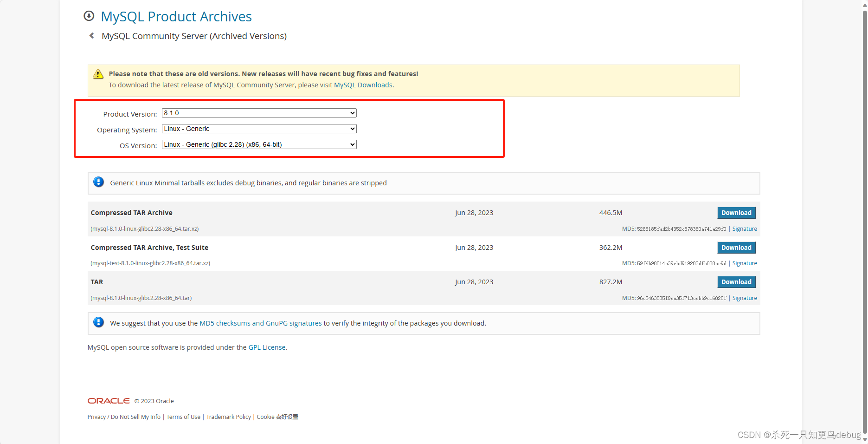This screenshot has width=868, height=444.
Task: Click filename mysql-8.1.0-linux-glibc2.28-x86_64.tar.xz
Action: (145, 229)
